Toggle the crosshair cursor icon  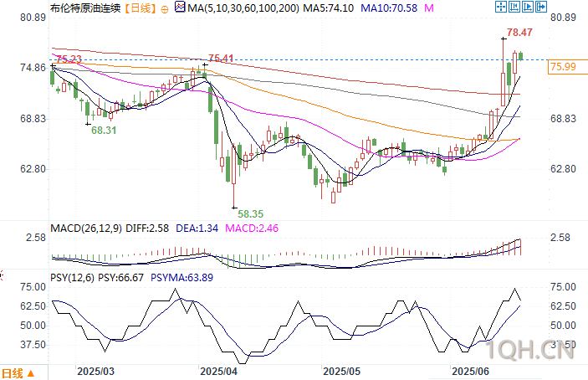point(501,7)
